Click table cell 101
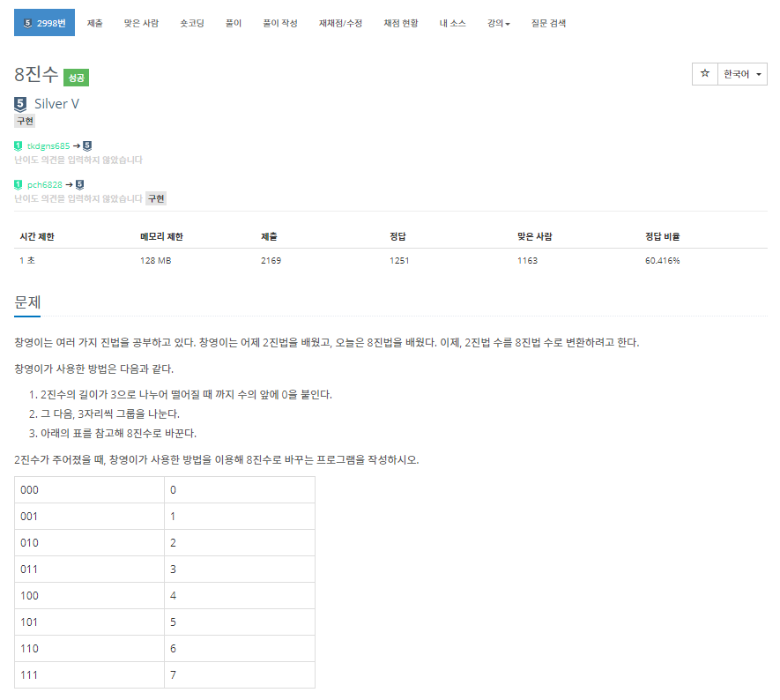Screen dimensions: 780x700 90,622
